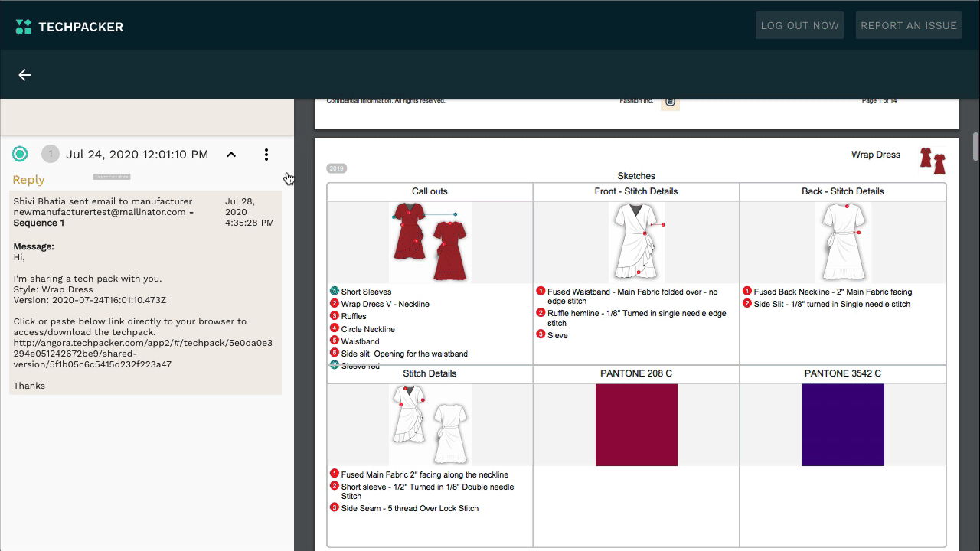
Task: Click marker 2 Short sleeve 1/2" Turned callout
Action: pos(335,486)
